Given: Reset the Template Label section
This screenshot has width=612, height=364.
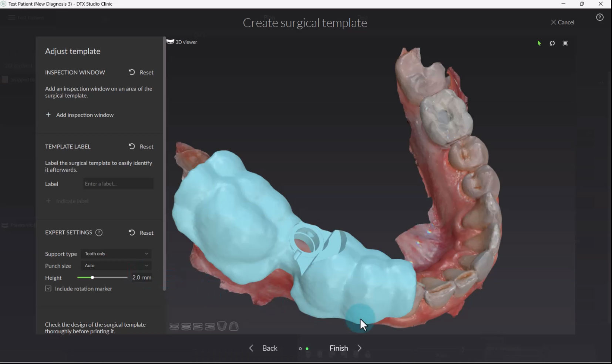Looking at the screenshot, I should click(141, 147).
